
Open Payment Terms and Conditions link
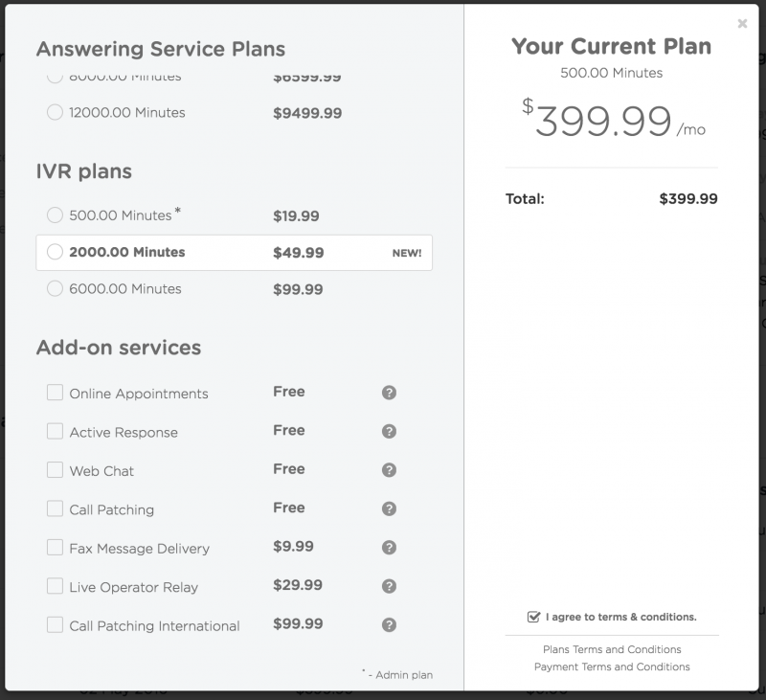(612, 666)
